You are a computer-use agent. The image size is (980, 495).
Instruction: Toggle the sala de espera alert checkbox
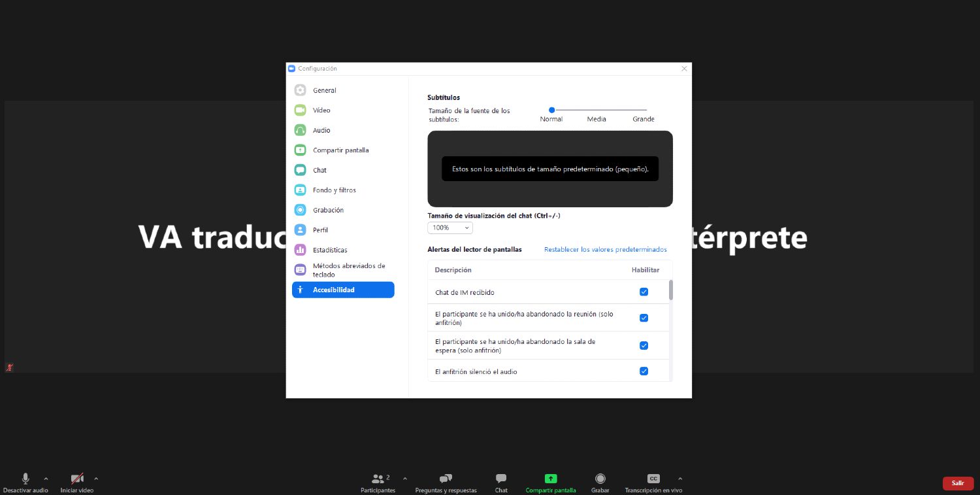point(644,345)
